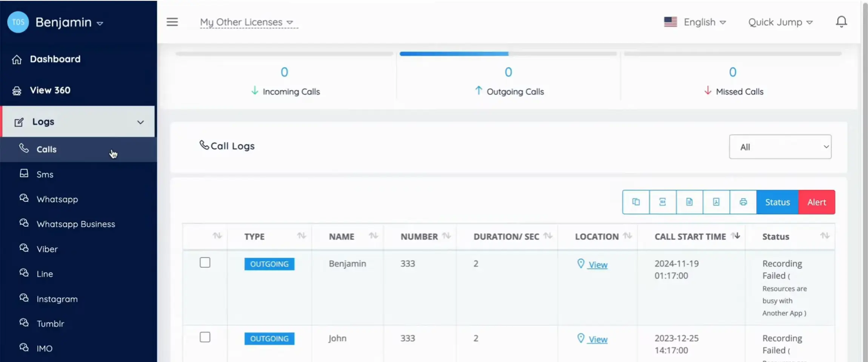Click the print icon in table toolbar
The height and width of the screenshot is (362, 868).
pos(743,202)
